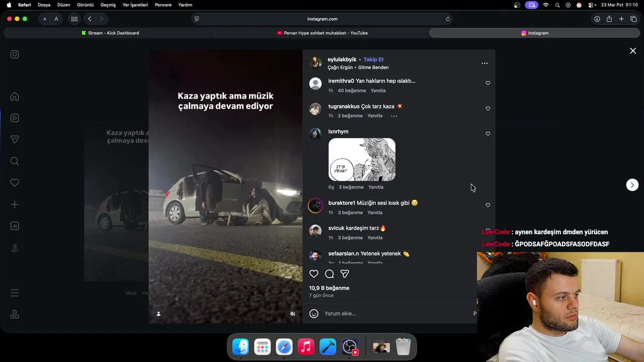Open Instagram logo home in sidebar

click(x=15, y=54)
